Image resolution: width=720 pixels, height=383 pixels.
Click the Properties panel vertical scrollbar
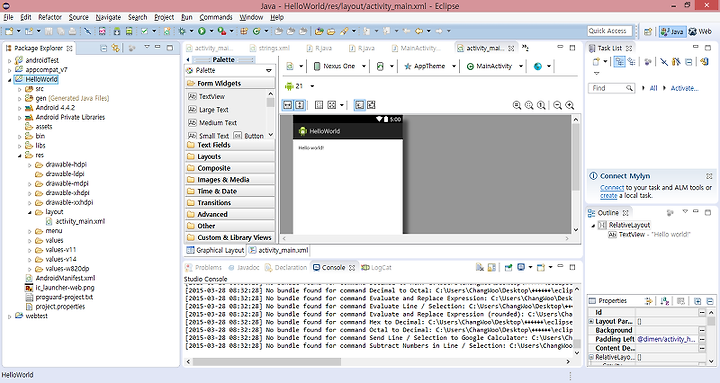(x=711, y=321)
